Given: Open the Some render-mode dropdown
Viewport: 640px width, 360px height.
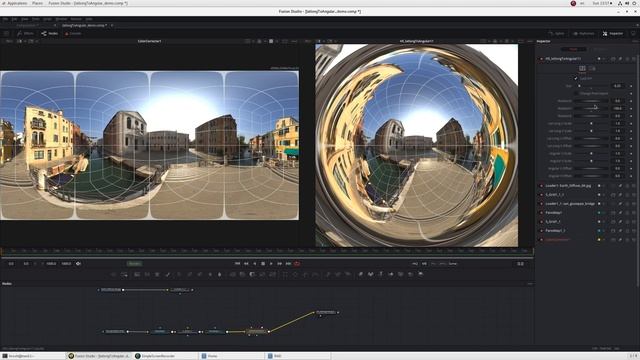Looking at the screenshot, I should pos(453,264).
